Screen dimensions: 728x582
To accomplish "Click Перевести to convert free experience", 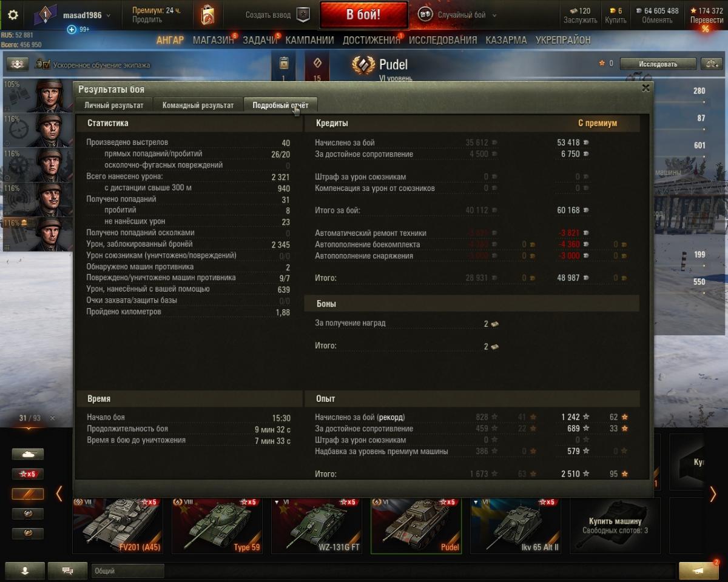I will pos(706,15).
